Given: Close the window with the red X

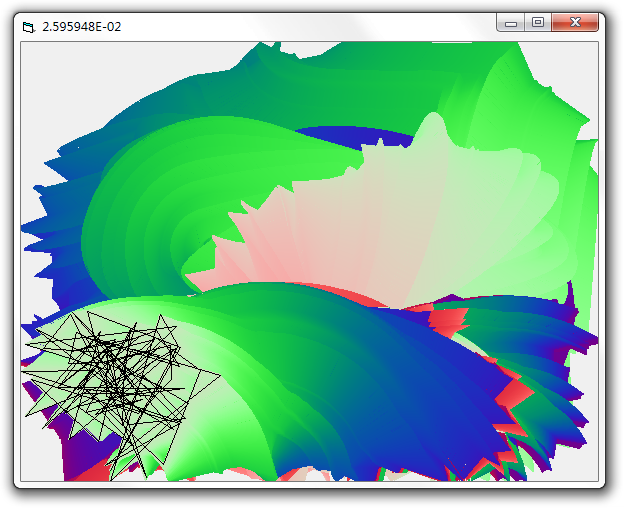Looking at the screenshot, I should (x=575, y=22).
